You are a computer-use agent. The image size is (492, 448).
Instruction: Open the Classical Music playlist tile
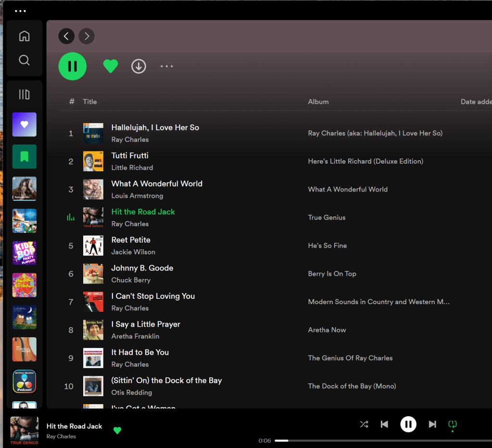[x=25, y=349]
